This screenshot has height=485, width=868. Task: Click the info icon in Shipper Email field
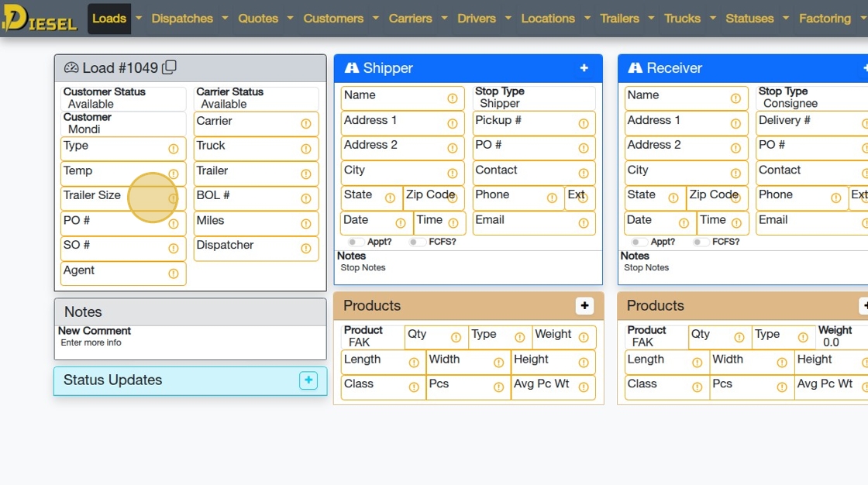584,223
